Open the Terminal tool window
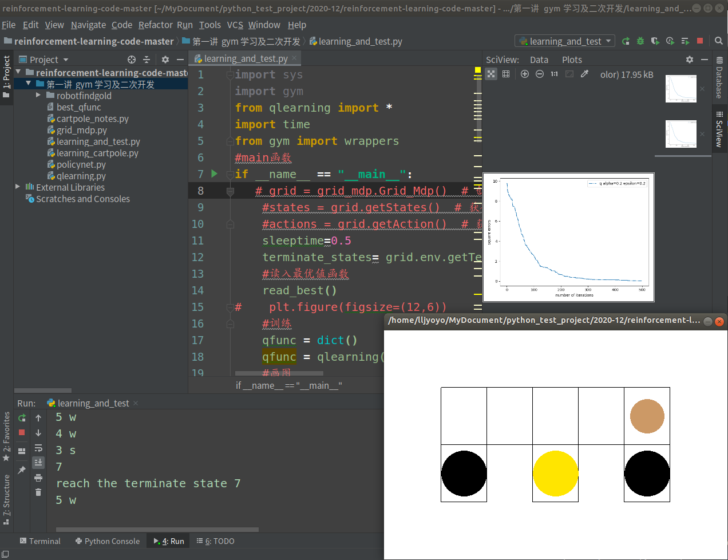728x560 pixels. (x=40, y=541)
